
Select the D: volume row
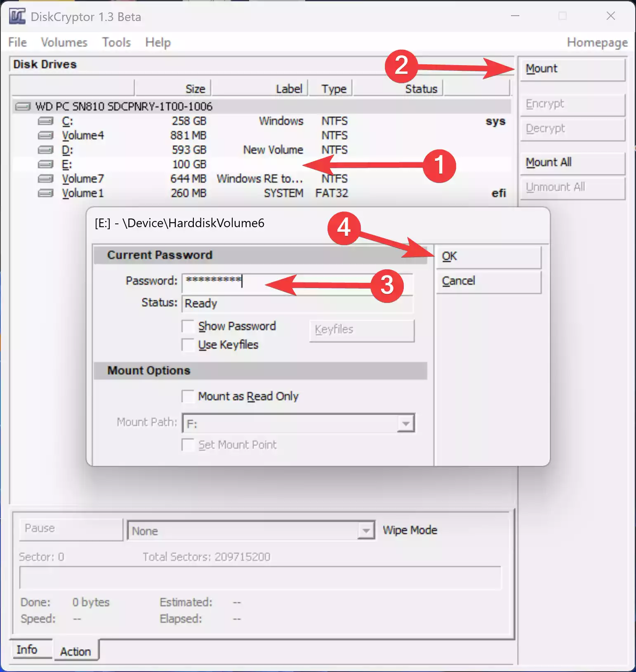tap(262, 150)
